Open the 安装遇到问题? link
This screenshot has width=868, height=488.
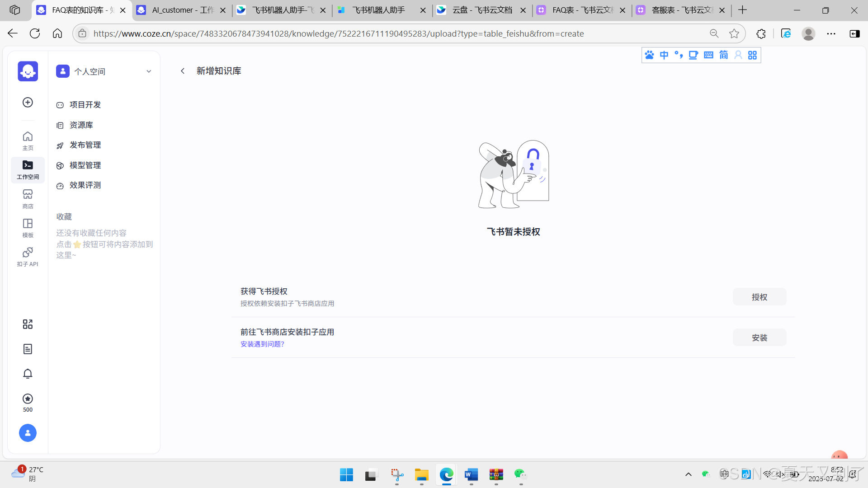(262, 344)
